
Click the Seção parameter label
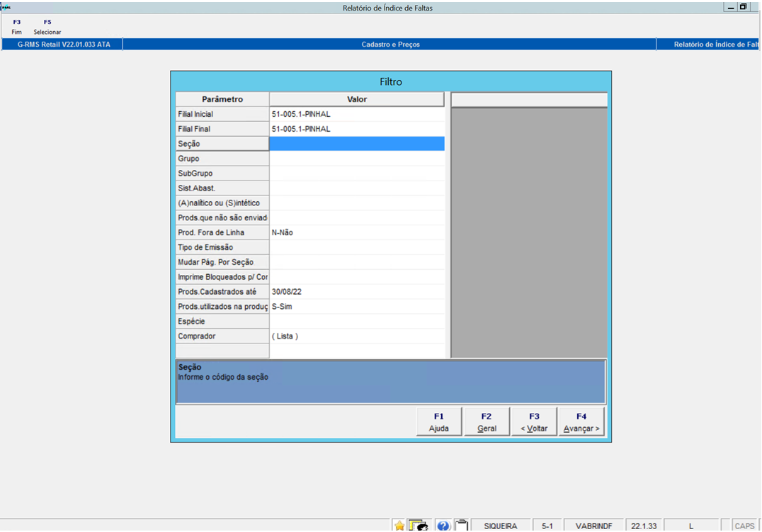point(222,144)
